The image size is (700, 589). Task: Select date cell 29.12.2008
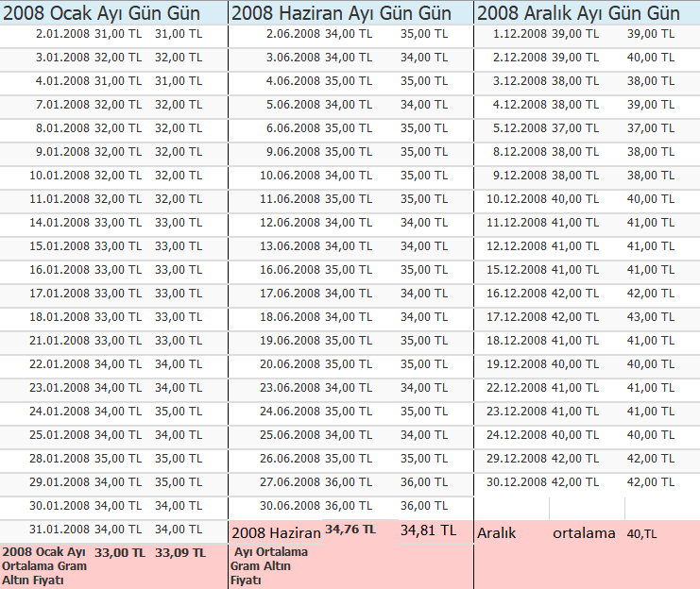click(517, 459)
